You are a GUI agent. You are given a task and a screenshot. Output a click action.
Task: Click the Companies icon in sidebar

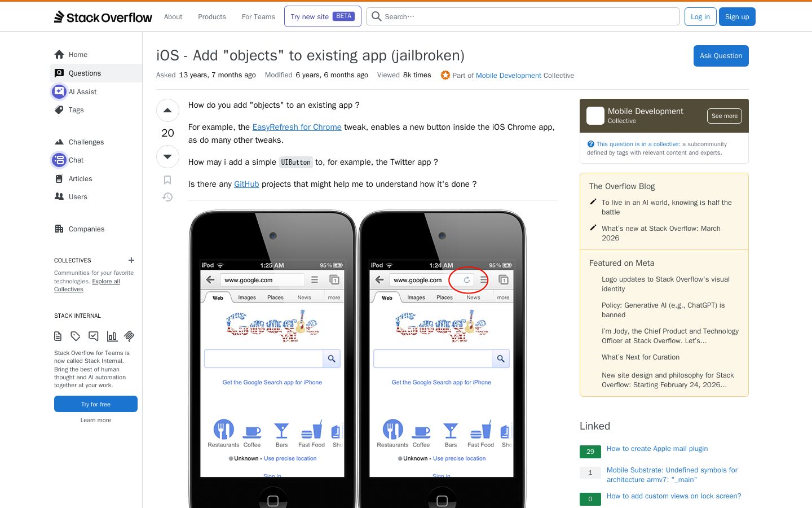pos(59,229)
